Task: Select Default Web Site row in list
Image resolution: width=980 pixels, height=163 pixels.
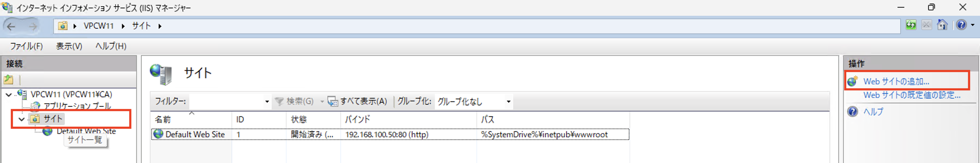Action: (x=390, y=134)
